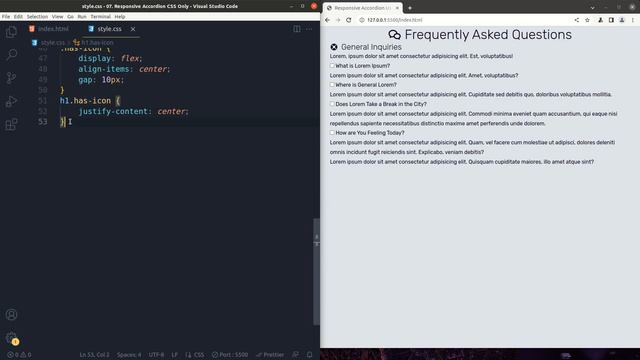The height and width of the screenshot is (360, 640).
Task: Open the Selection menu
Action: coord(37,17)
